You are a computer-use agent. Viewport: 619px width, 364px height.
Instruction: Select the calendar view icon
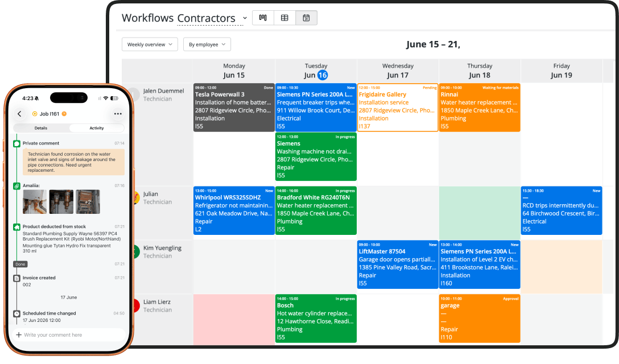click(x=306, y=18)
